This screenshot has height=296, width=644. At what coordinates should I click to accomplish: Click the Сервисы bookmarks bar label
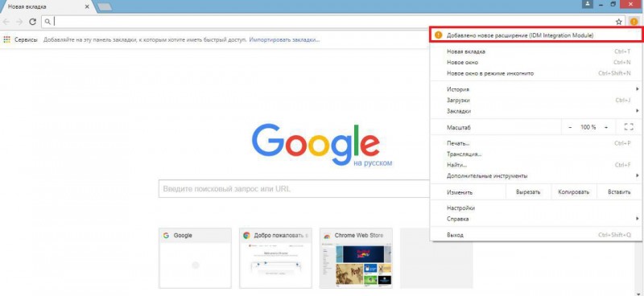[x=26, y=40]
